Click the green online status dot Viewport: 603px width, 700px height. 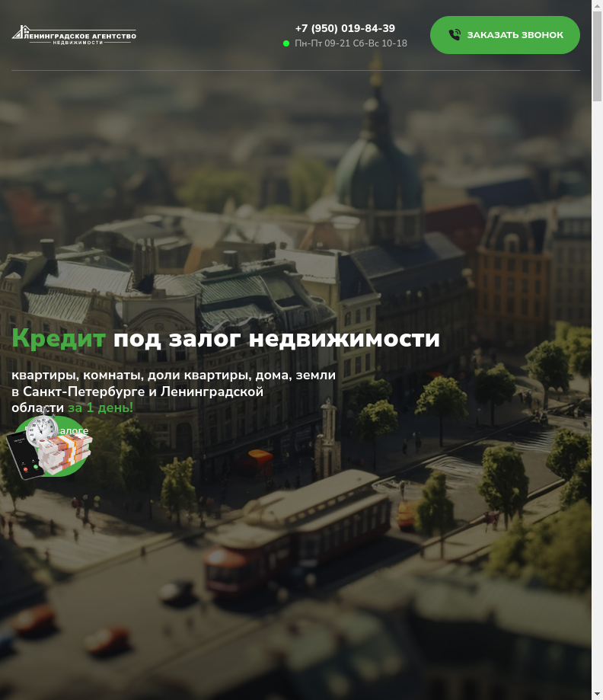286,43
